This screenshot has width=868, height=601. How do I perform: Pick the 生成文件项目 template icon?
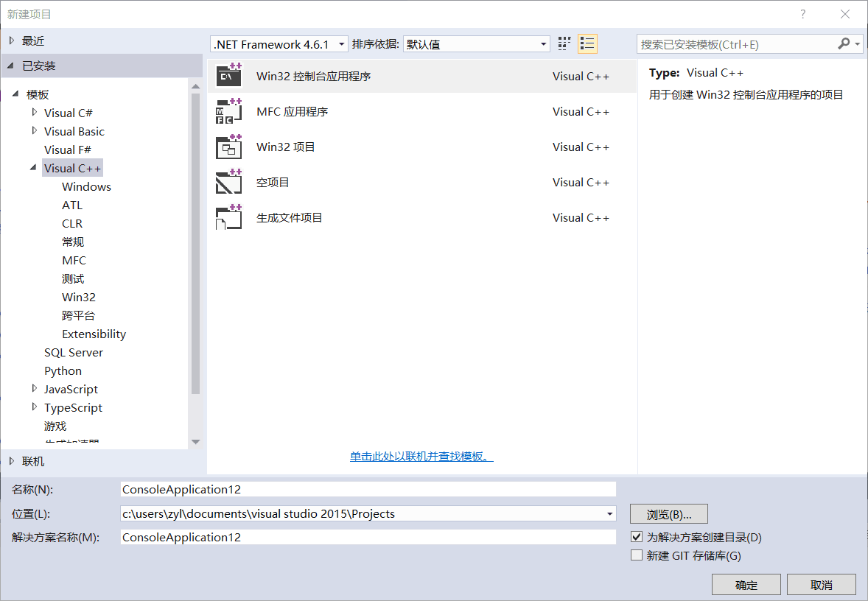pyautogui.click(x=228, y=217)
